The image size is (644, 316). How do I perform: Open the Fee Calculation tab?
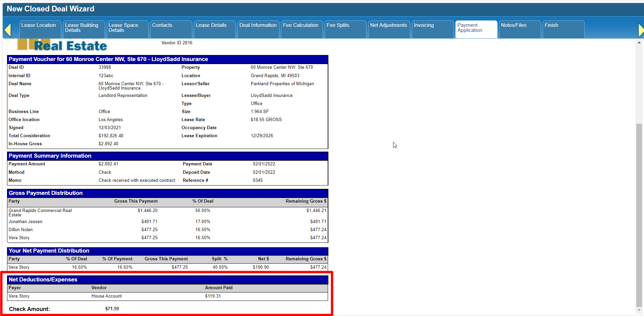[302, 29]
